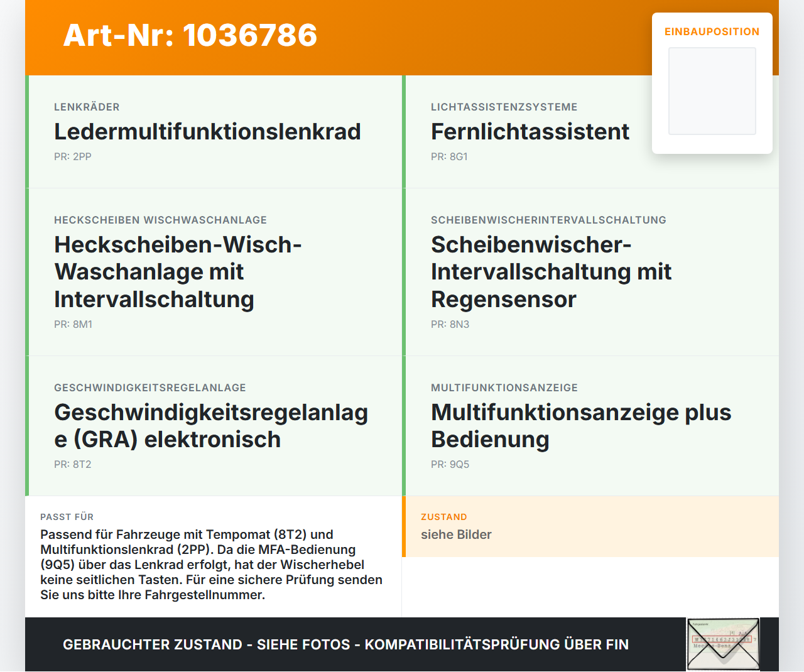
Task: Click the PR: 8G1 code
Action: pos(449,156)
